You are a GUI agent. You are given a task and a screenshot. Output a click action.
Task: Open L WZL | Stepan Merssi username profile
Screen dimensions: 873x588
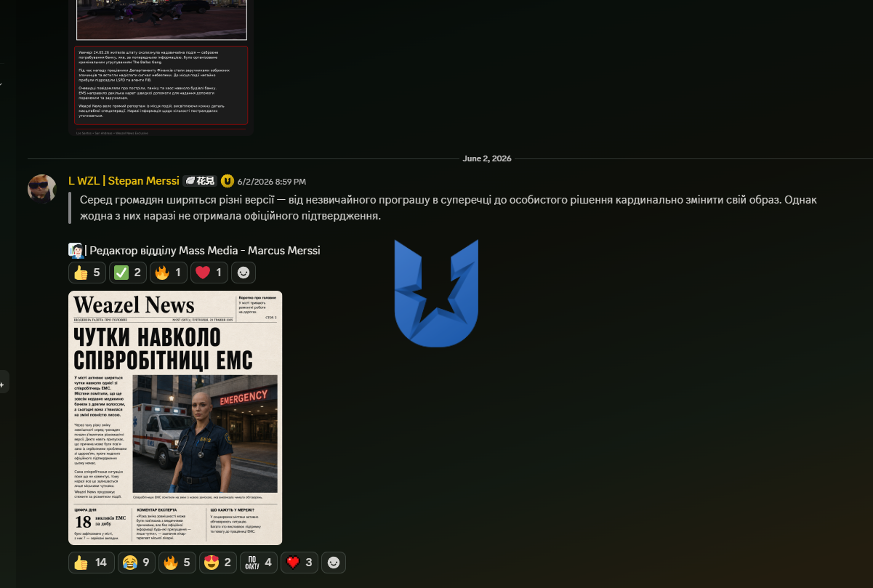124,181
